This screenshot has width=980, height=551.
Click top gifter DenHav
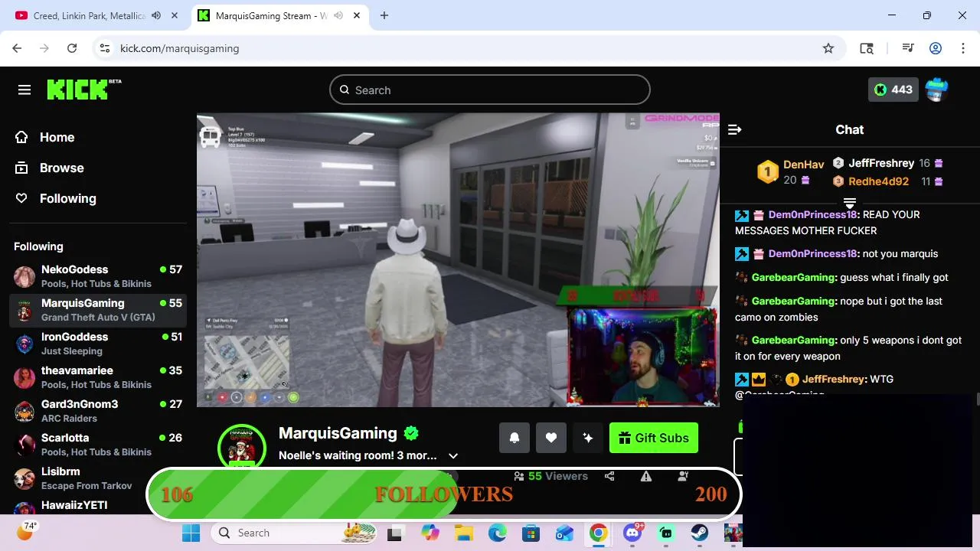tap(803, 165)
